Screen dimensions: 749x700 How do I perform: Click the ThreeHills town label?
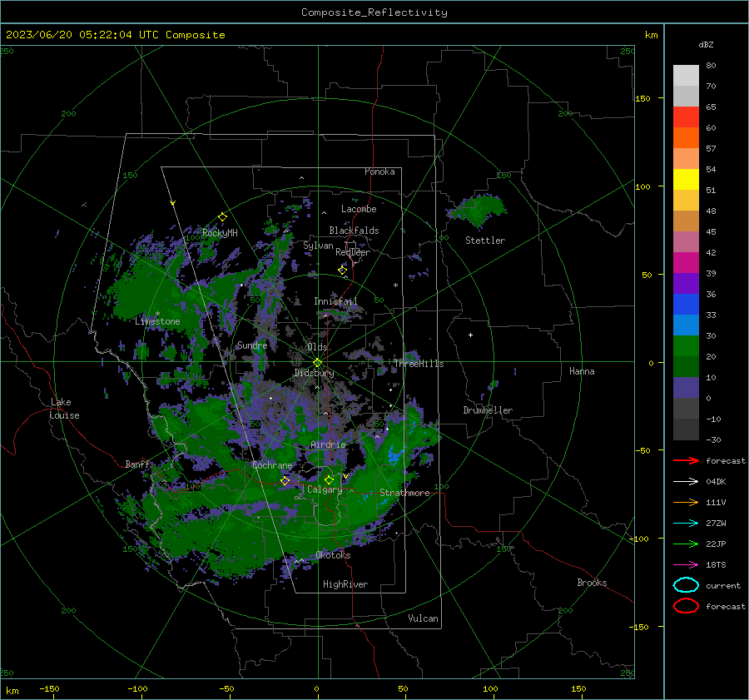point(419,364)
